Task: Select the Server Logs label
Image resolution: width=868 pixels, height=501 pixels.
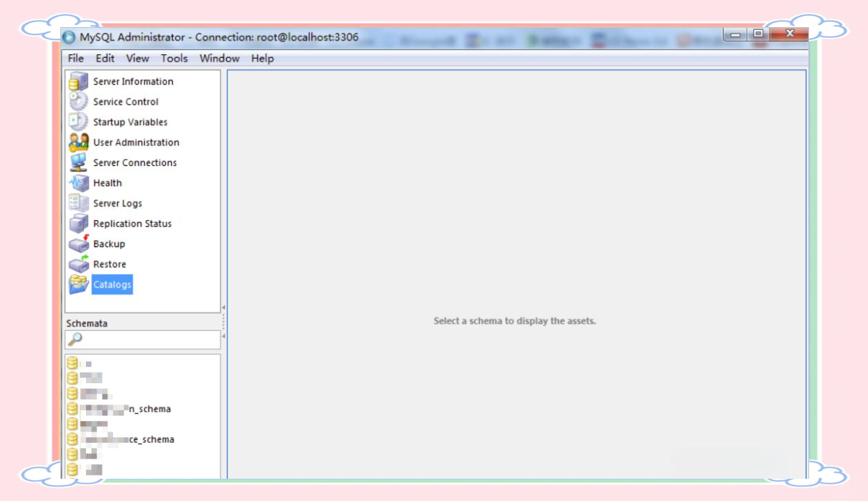Action: 117,203
